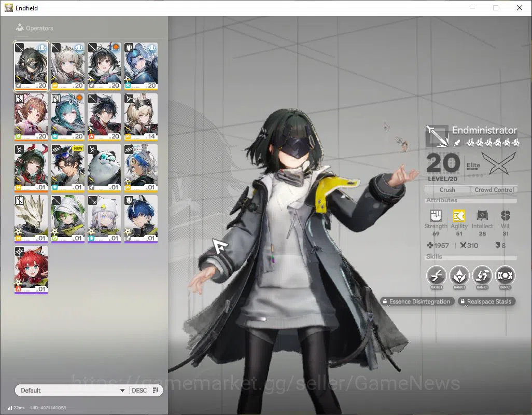
Task: Select the Will brain icon
Action: [506, 215]
